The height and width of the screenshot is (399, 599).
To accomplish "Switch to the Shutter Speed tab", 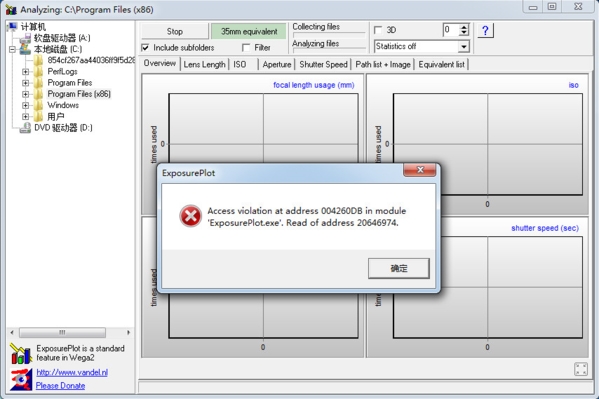I will 324,65.
